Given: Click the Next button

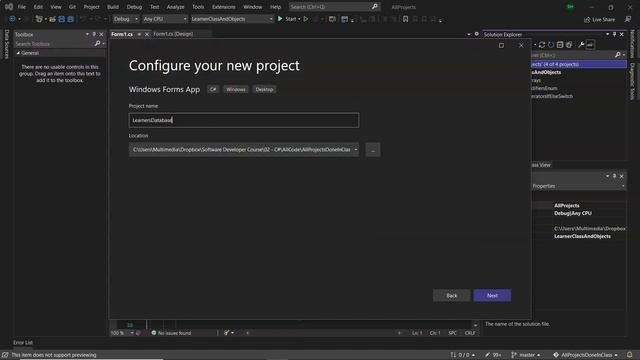Looking at the screenshot, I should point(492,296).
